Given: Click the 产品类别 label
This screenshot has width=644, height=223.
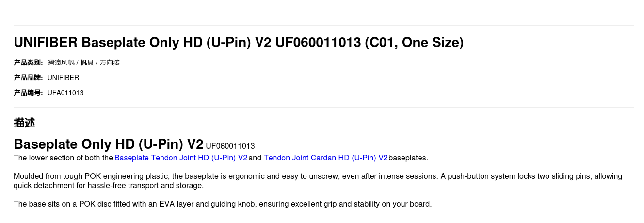Looking at the screenshot, I should (28, 63).
